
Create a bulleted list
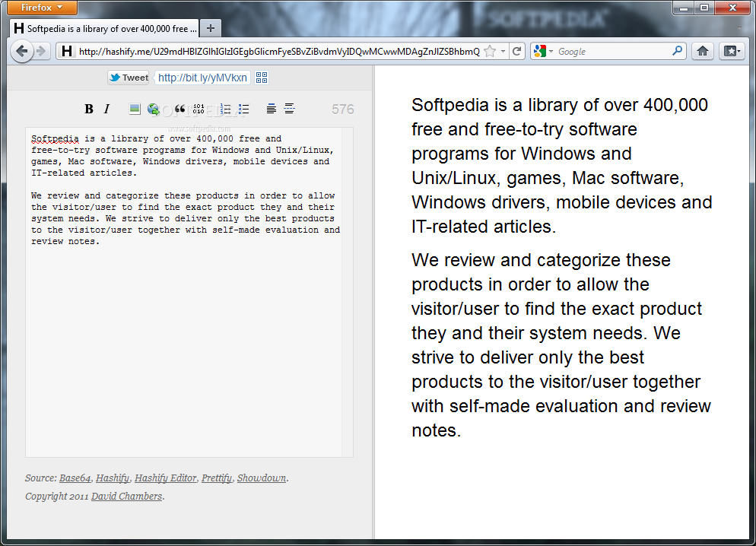click(x=243, y=109)
